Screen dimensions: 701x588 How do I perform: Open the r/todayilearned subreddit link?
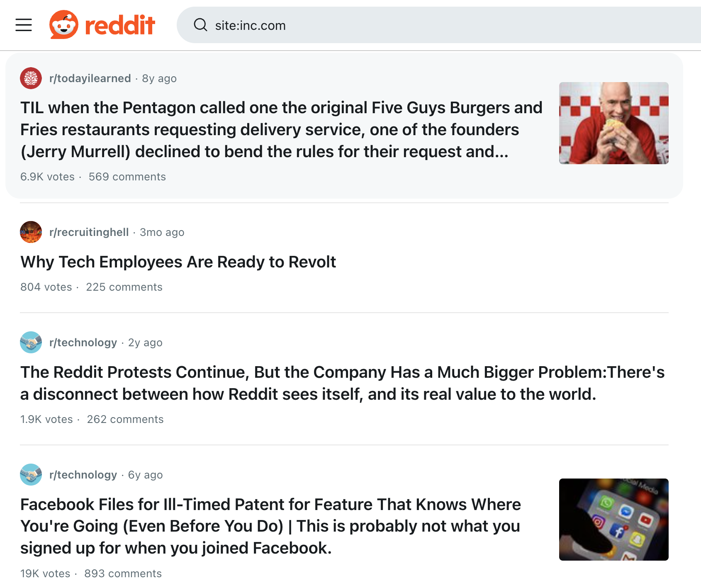click(x=90, y=78)
